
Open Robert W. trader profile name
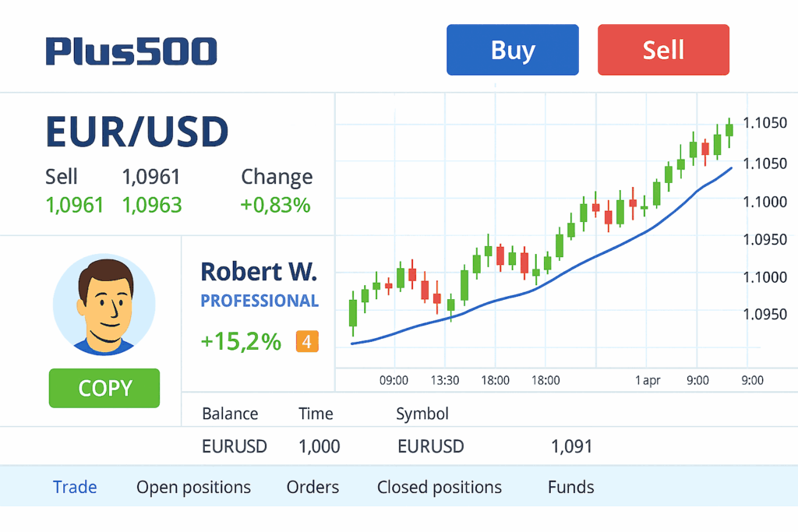[259, 271]
